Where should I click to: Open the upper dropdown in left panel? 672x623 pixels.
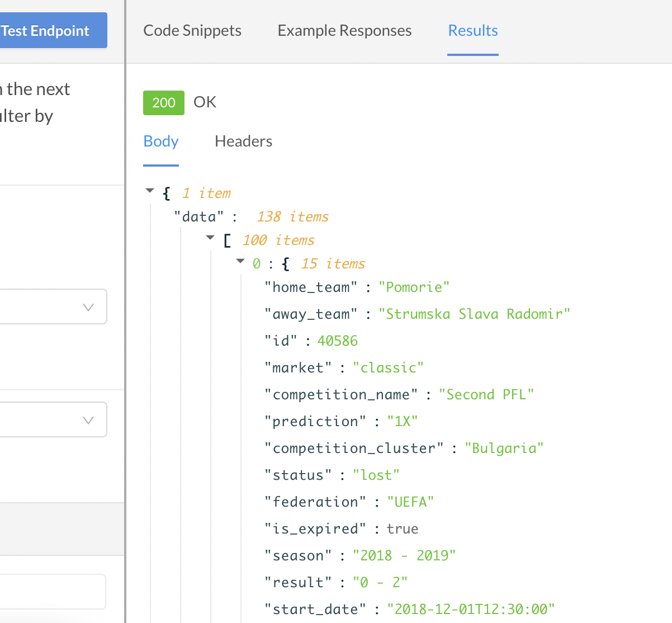53,306
